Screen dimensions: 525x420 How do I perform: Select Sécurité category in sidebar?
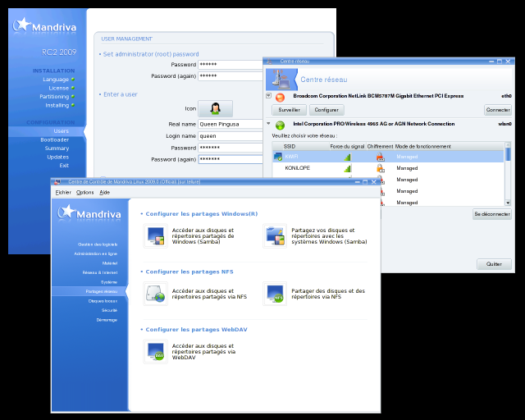pyautogui.click(x=109, y=310)
